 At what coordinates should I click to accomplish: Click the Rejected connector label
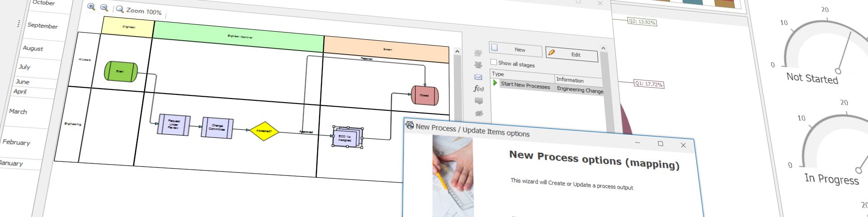tap(367, 59)
